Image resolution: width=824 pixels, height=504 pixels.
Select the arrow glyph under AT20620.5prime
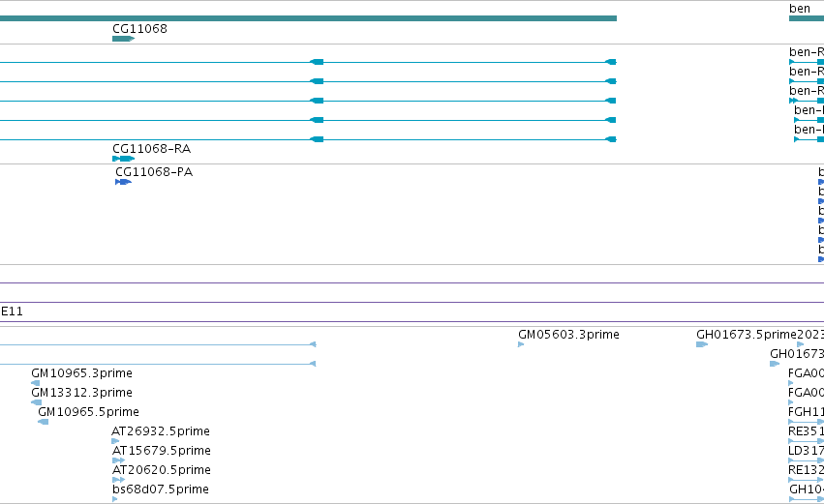pyautogui.click(x=119, y=480)
